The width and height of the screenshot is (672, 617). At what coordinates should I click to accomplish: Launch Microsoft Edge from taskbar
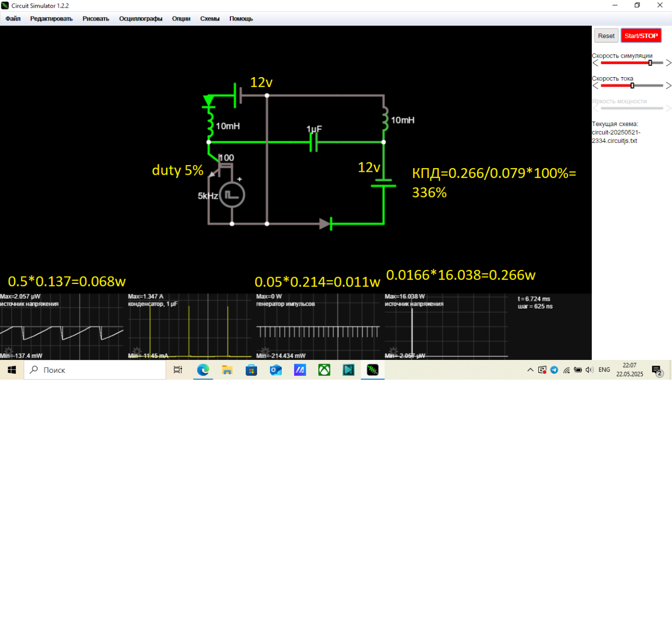click(203, 370)
